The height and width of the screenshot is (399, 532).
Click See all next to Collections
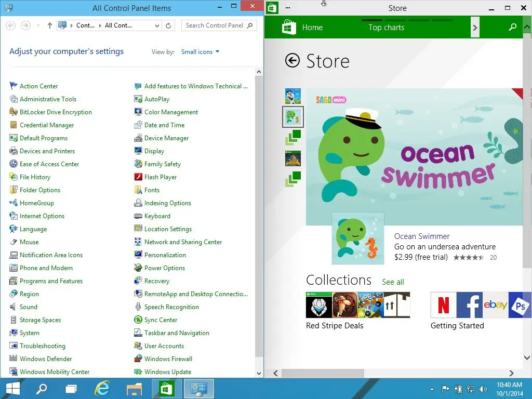[x=393, y=282]
